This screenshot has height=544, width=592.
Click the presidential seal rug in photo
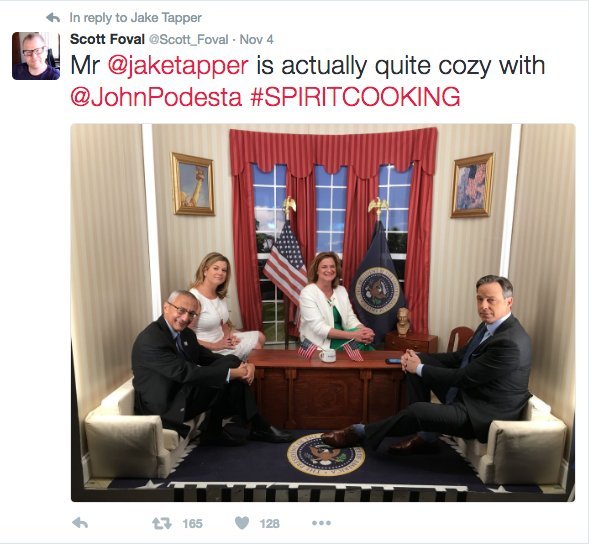pyautogui.click(x=326, y=454)
